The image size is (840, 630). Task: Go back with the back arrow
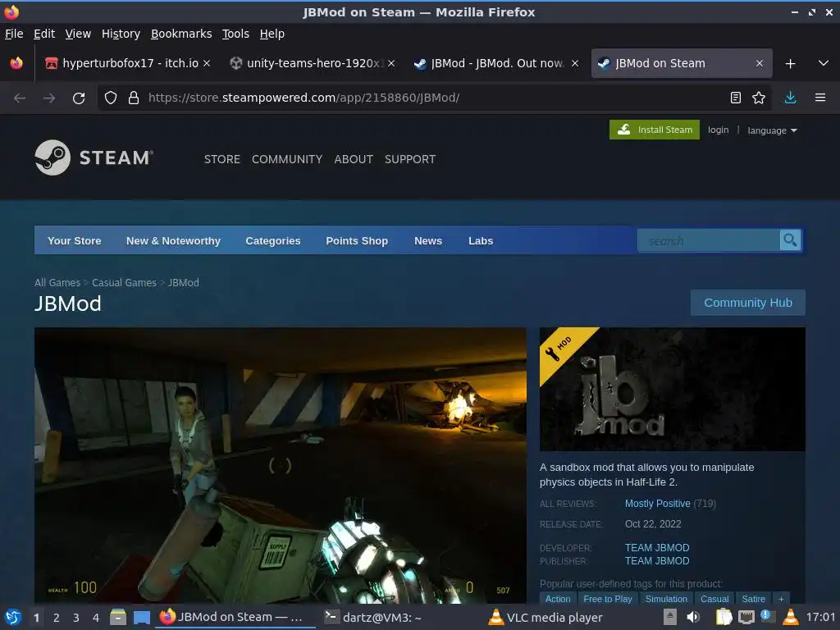(20, 98)
